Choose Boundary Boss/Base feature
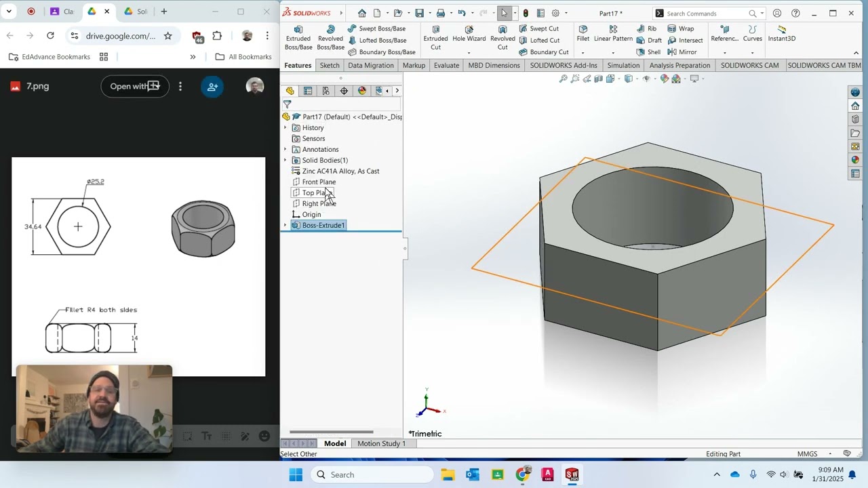 [x=381, y=52]
